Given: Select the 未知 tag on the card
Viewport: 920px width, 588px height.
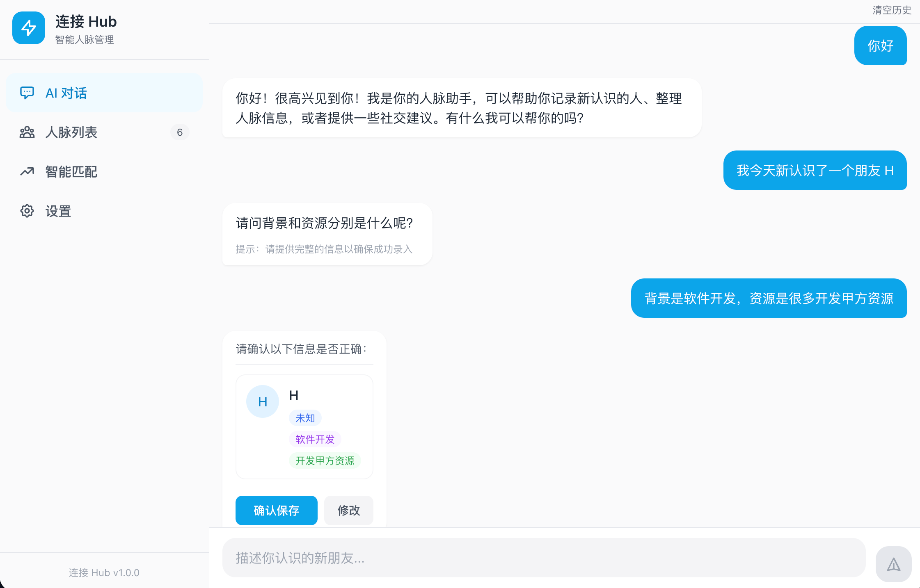Looking at the screenshot, I should pyautogui.click(x=305, y=417).
